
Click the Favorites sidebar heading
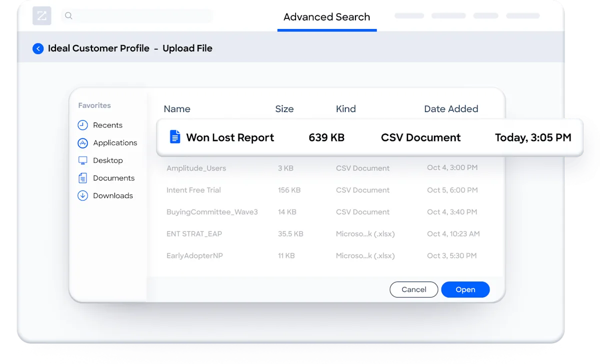pos(94,105)
